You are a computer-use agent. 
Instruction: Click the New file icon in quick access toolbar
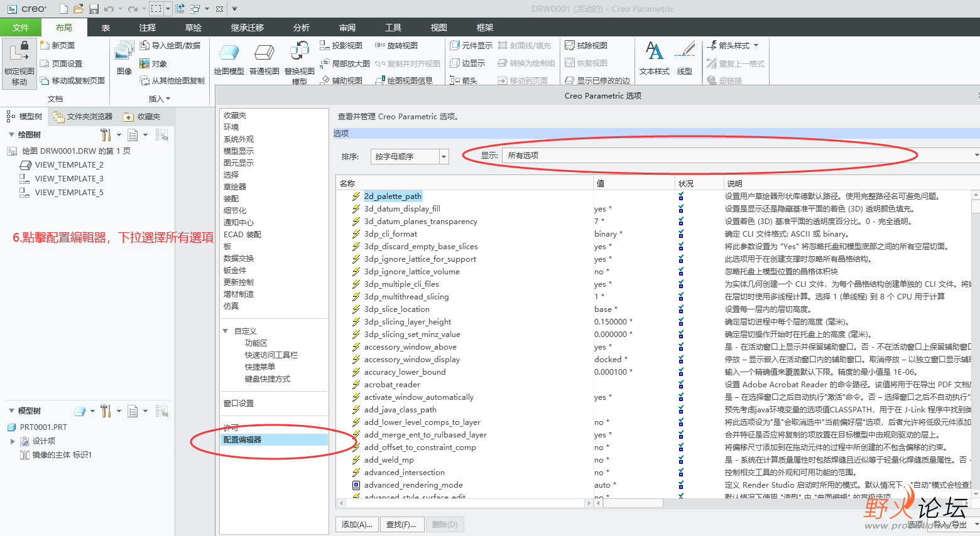tap(63, 9)
